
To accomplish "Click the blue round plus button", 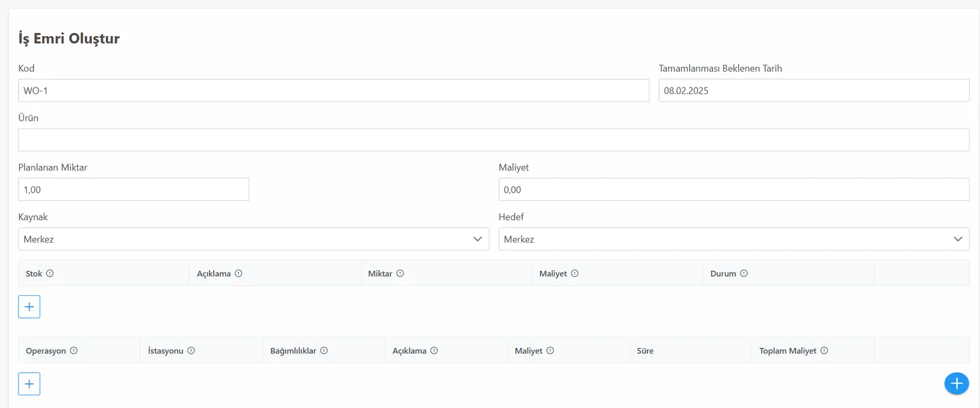I will coord(957,383).
